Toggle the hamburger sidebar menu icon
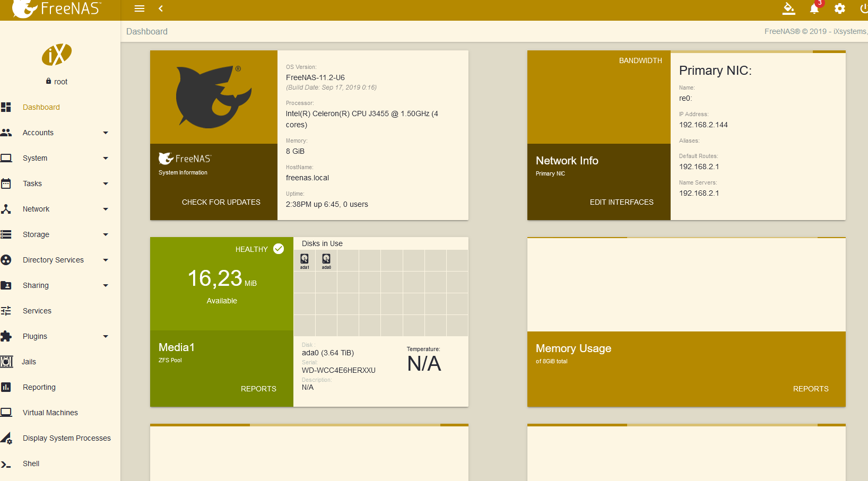The width and height of the screenshot is (868, 481). 140,8
